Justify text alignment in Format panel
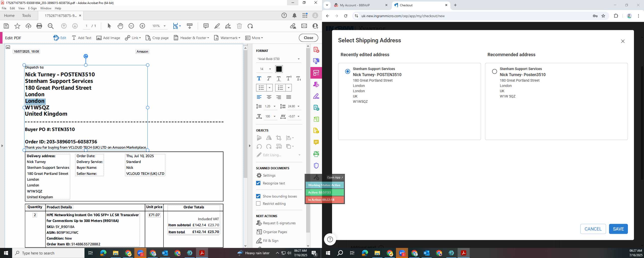 coord(289,97)
